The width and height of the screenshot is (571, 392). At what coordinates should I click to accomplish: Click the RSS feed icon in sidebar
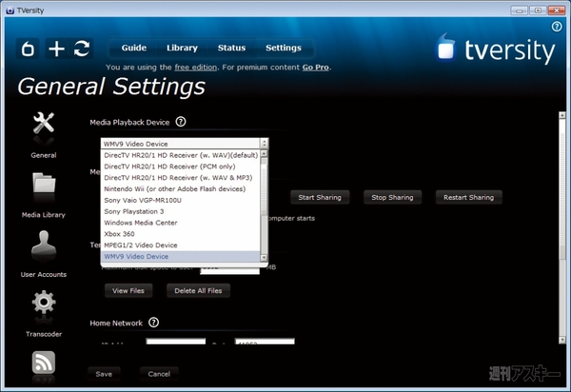[x=44, y=363]
